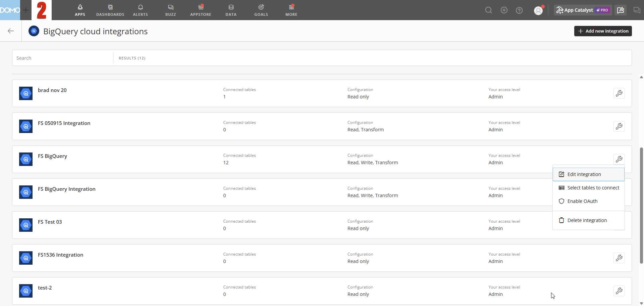Open the brad nov 20 integration
The image size is (644, 306).
[x=52, y=90]
